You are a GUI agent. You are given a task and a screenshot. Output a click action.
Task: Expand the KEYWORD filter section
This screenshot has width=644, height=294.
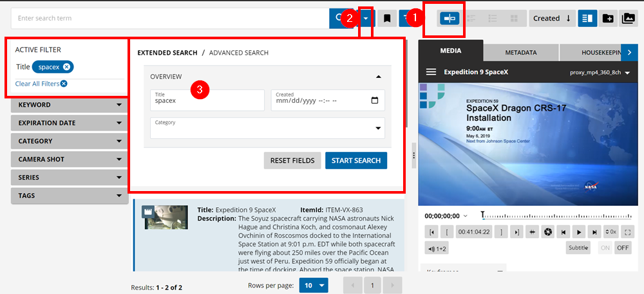coord(70,105)
